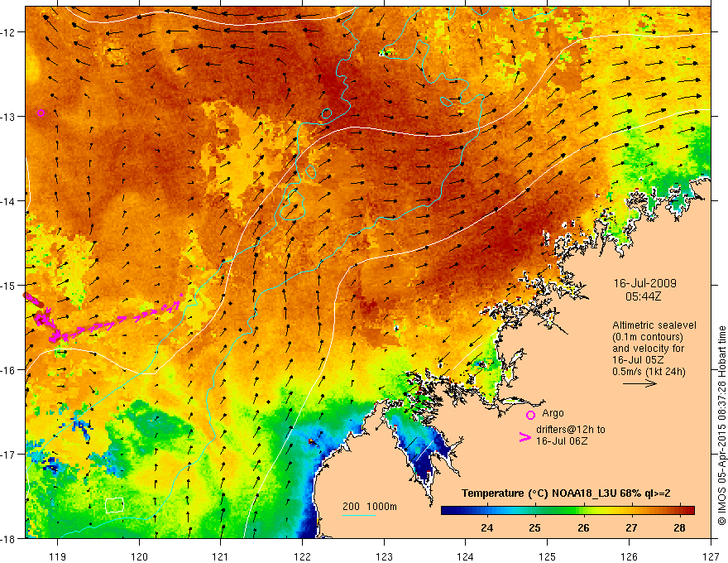Click the latitude axis label '-15'
The height and width of the screenshot is (563, 728).
click(8, 285)
